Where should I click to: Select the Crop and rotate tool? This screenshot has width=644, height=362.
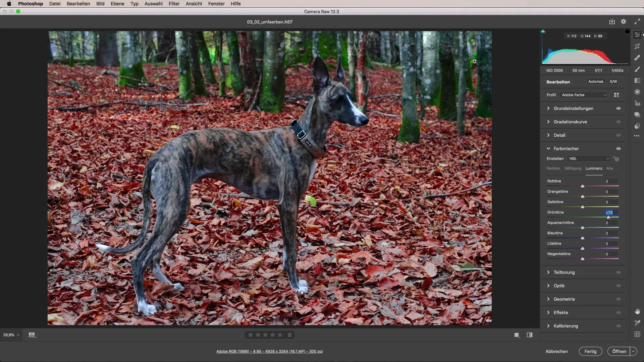point(637,46)
